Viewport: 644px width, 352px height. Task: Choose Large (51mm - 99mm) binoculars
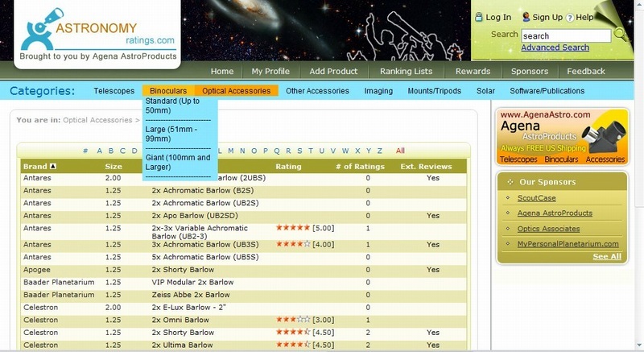point(171,134)
